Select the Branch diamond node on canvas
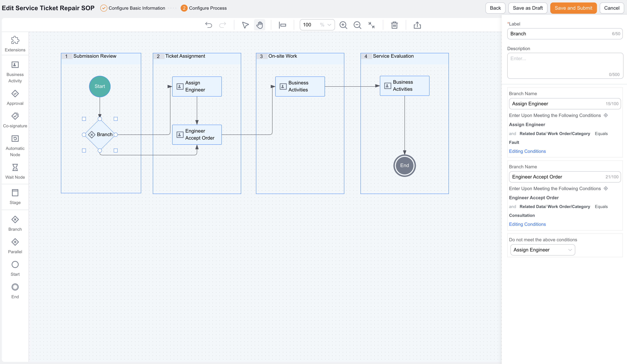 pyautogui.click(x=100, y=135)
